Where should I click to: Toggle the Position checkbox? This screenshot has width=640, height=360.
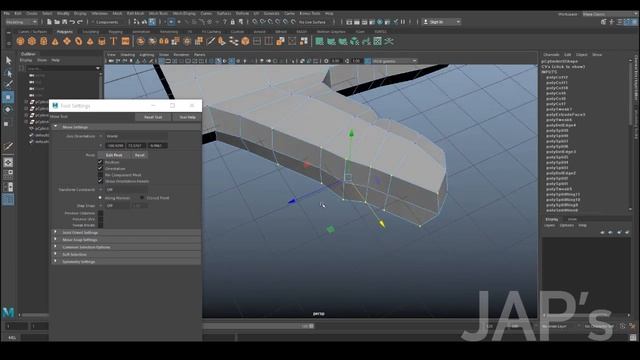[x=100, y=162]
